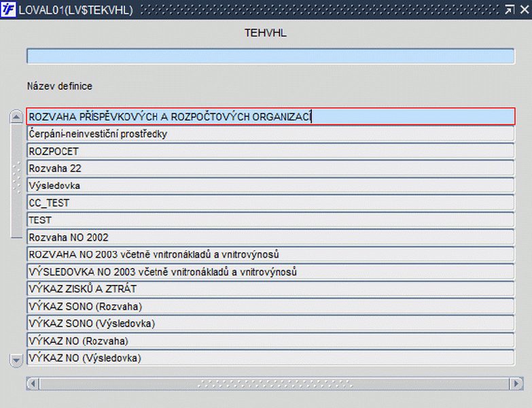Select VÝKAZ SONO (Rozvaha) row
This screenshot has height=408, width=532.
[x=270, y=306]
